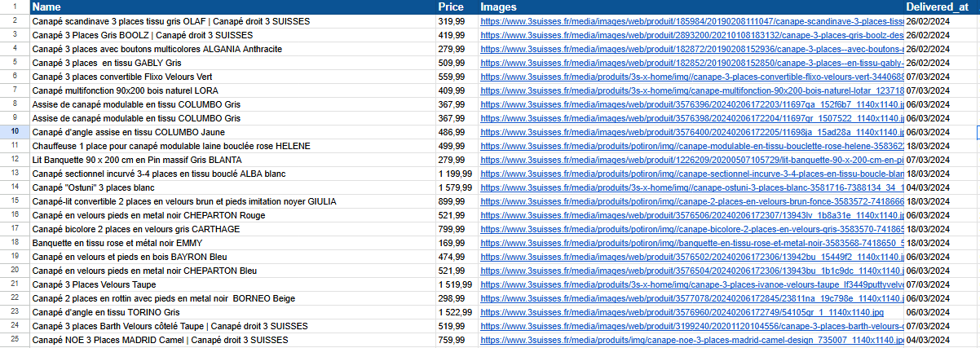980x348 pixels.
Task: Select row header number 10
Action: [x=15, y=132]
